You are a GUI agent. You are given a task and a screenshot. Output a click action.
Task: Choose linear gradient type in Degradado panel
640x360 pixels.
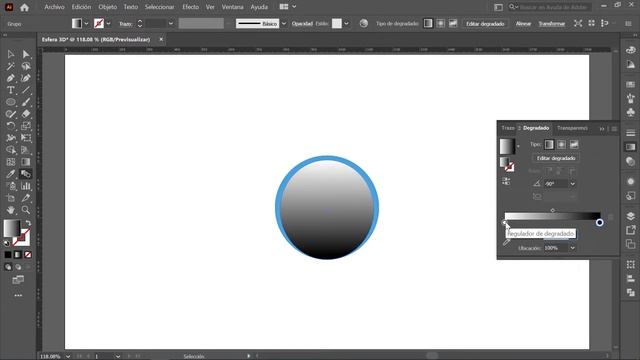tap(549, 144)
